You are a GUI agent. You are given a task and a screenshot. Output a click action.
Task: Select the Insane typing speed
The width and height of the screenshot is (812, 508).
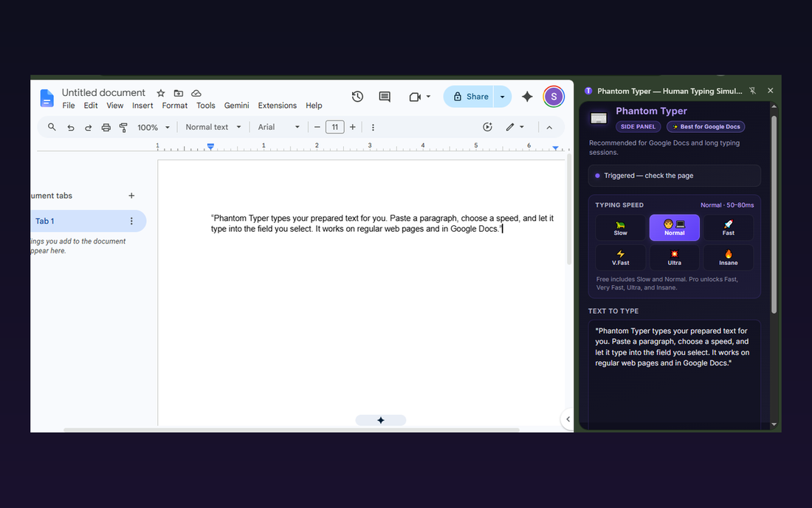(728, 258)
